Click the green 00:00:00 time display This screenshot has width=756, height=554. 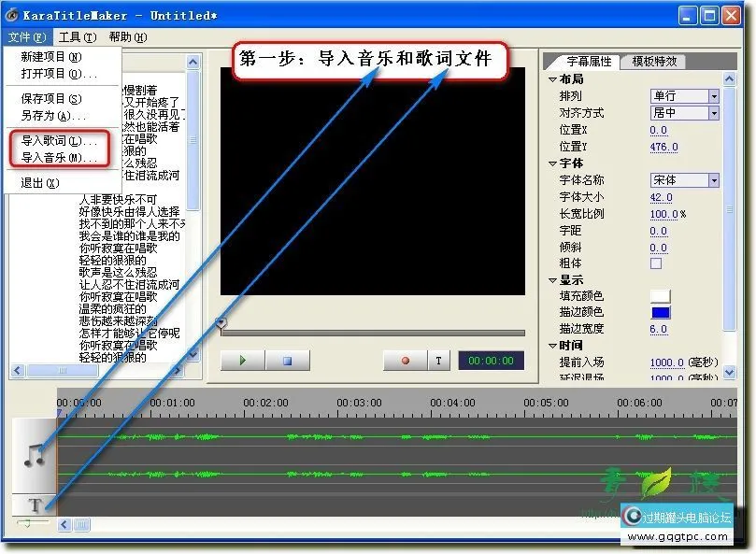[x=491, y=360]
